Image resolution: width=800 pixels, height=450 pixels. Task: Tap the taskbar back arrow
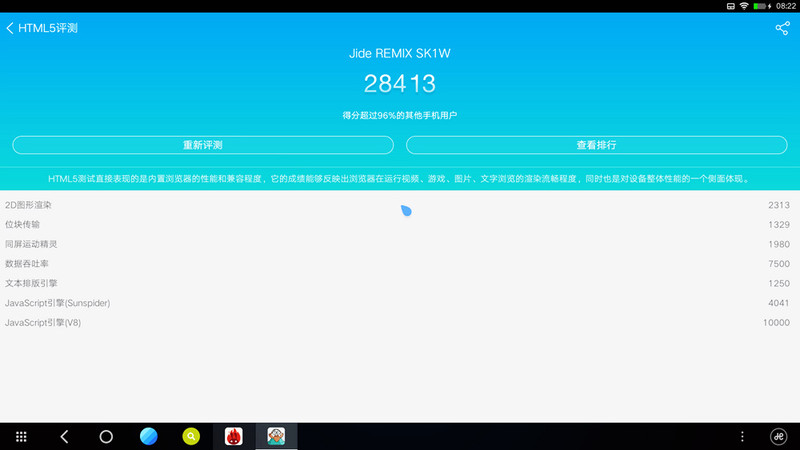64,437
